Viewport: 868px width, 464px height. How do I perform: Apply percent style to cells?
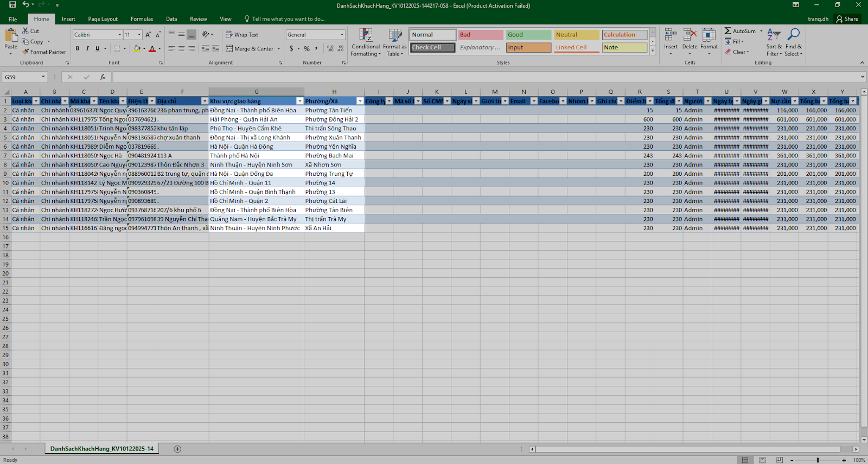(307, 48)
